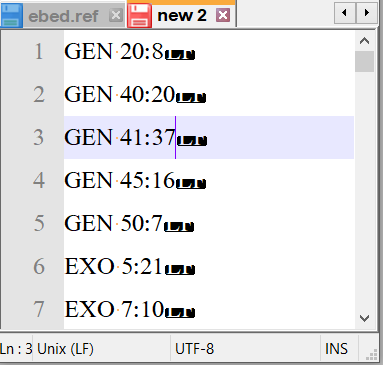
Task: Open the UTF-8 encoding selector
Action: [194, 349]
